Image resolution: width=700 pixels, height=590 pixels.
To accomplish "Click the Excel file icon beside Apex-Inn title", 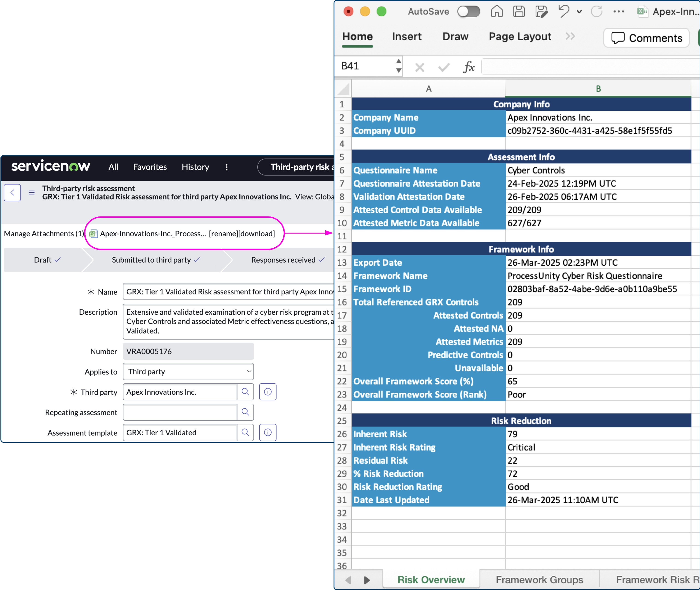I will pos(642,12).
